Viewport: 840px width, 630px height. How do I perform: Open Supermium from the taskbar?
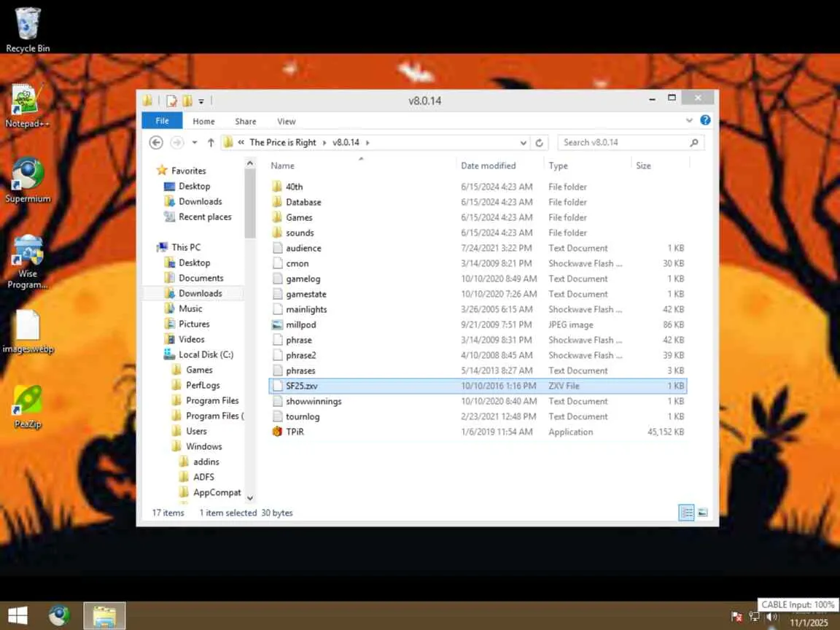click(59, 615)
